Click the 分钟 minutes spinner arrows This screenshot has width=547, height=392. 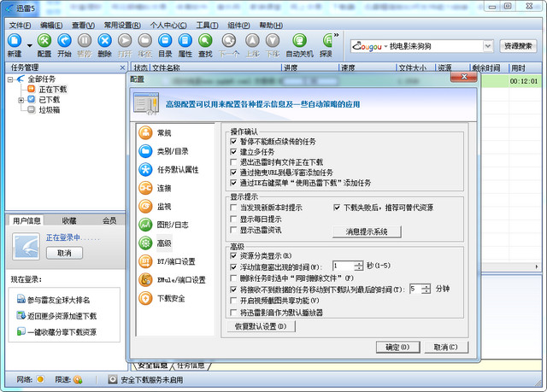pos(426,289)
